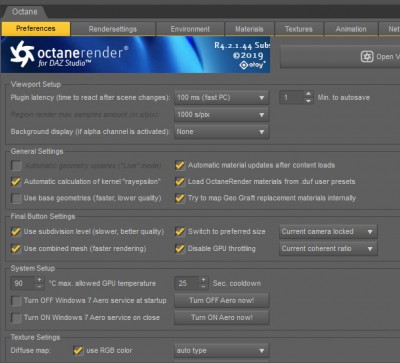400x363 pixels.
Task: Expand the Background display None dropdown
Action: click(222, 132)
